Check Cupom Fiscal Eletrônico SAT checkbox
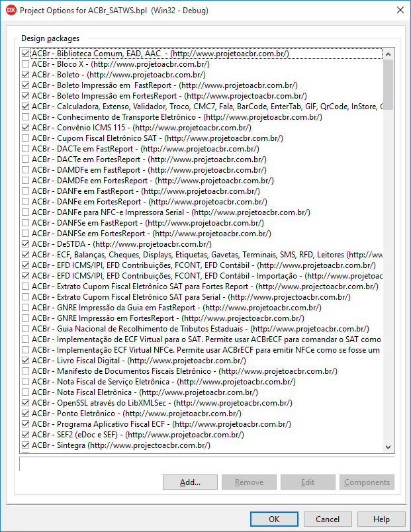The height and width of the screenshot is (532, 411). pos(25,138)
